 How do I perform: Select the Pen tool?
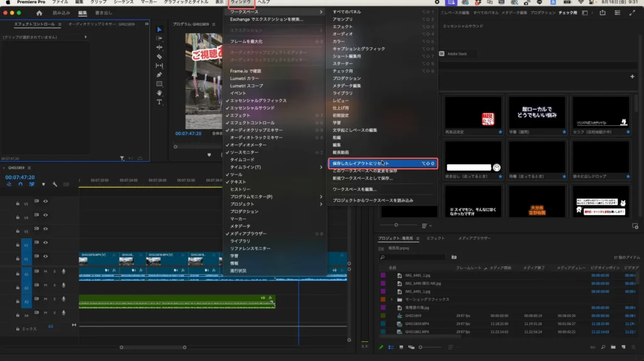coord(159,75)
